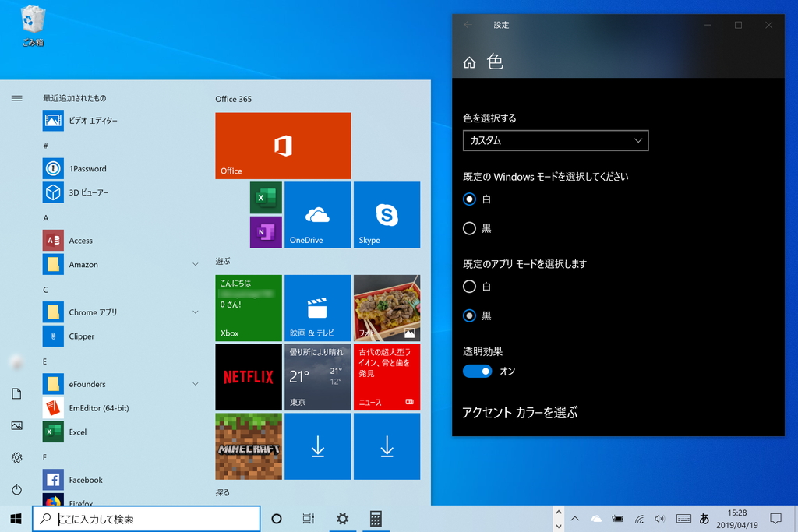Viewport: 798px width, 532px height.
Task: Expand the Amazon entry in the apps list
Action: [195, 264]
